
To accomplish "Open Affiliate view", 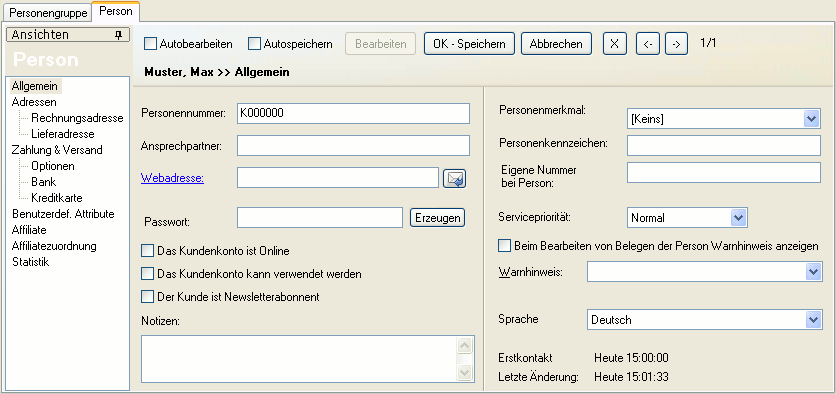I will (29, 230).
